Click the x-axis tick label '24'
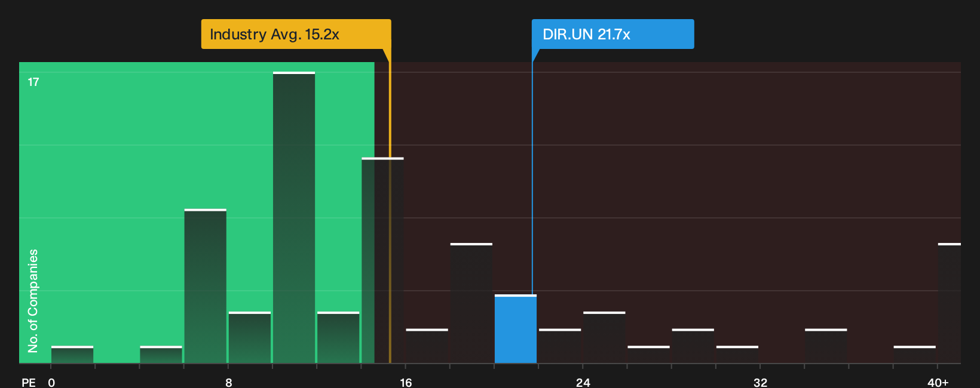Screen dimensions: 980x388 [x=583, y=382]
